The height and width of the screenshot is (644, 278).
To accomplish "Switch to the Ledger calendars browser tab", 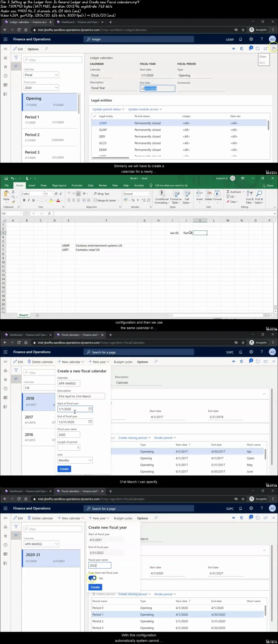I will coord(28,22).
